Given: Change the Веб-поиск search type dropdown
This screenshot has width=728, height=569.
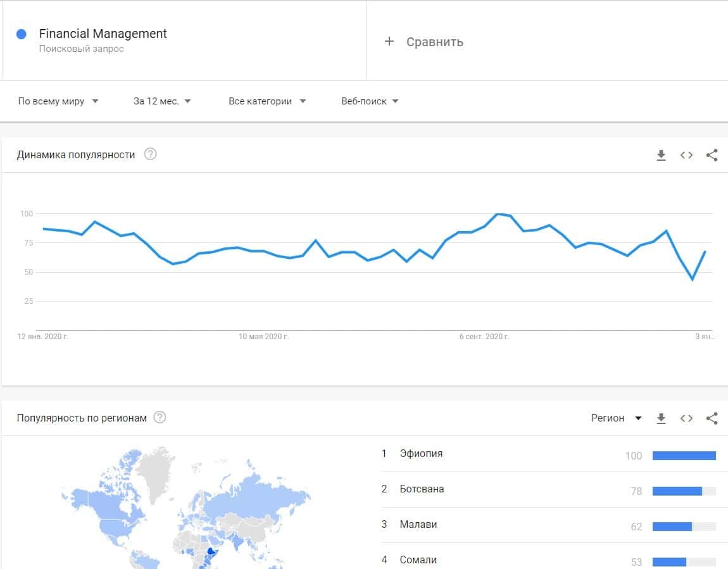Looking at the screenshot, I should pos(370,101).
